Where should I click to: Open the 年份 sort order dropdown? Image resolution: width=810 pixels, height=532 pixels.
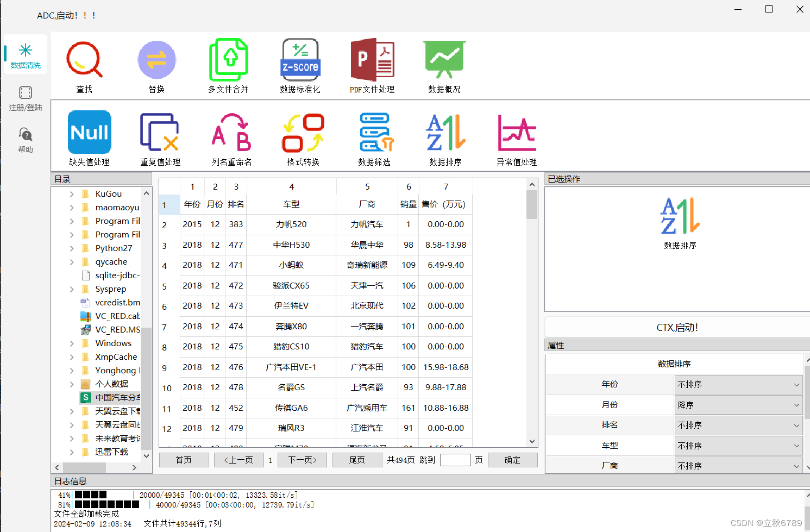click(738, 384)
